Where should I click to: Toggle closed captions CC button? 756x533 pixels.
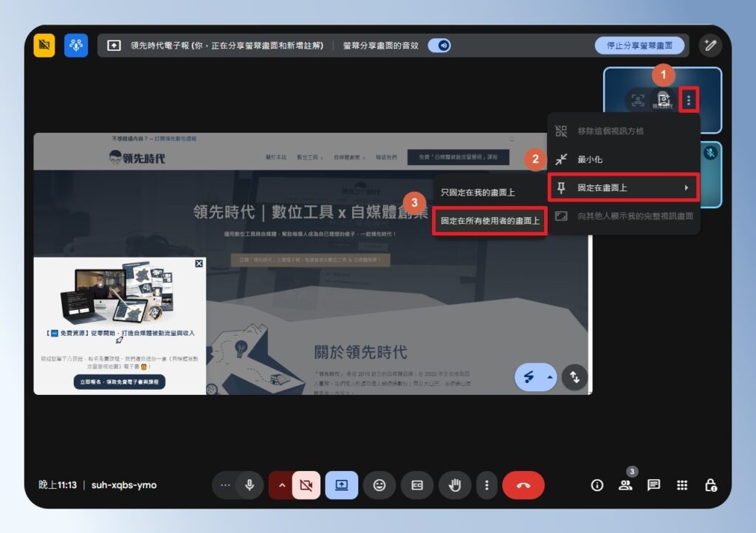417,485
